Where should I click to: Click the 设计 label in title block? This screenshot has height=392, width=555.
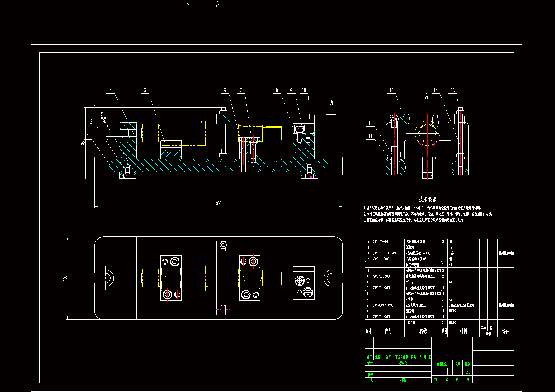[x=370, y=363]
